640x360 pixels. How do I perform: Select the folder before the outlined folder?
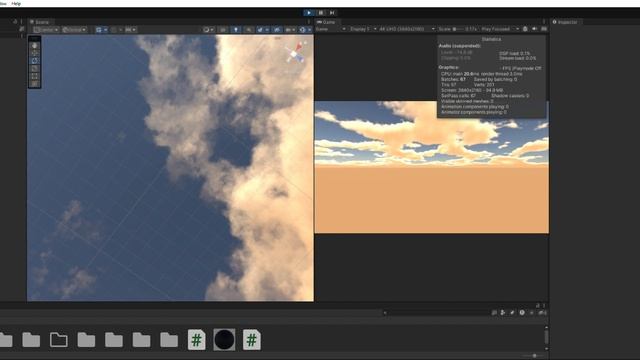pyautogui.click(x=31, y=340)
